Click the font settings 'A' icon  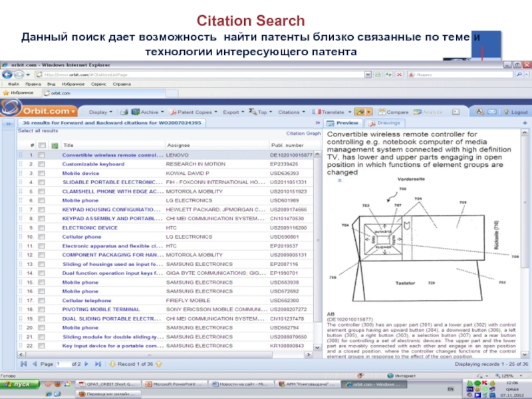coord(479,112)
